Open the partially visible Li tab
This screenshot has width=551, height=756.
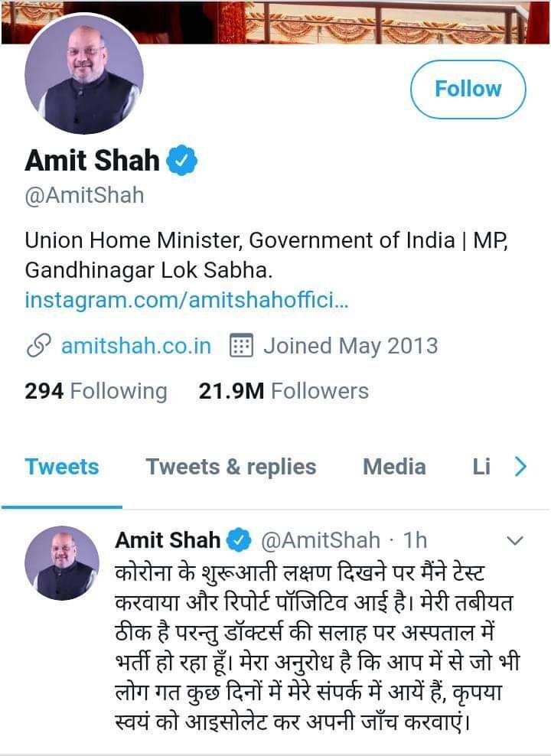[481, 467]
